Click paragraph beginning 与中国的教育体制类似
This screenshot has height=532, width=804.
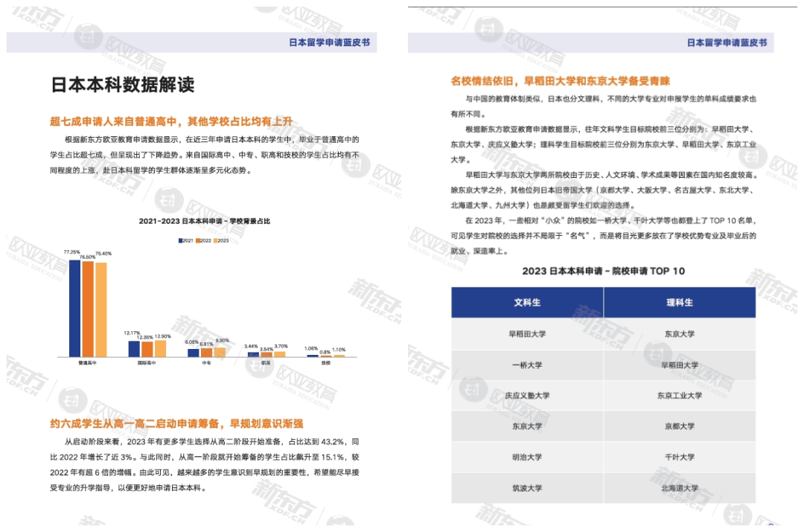point(604,106)
